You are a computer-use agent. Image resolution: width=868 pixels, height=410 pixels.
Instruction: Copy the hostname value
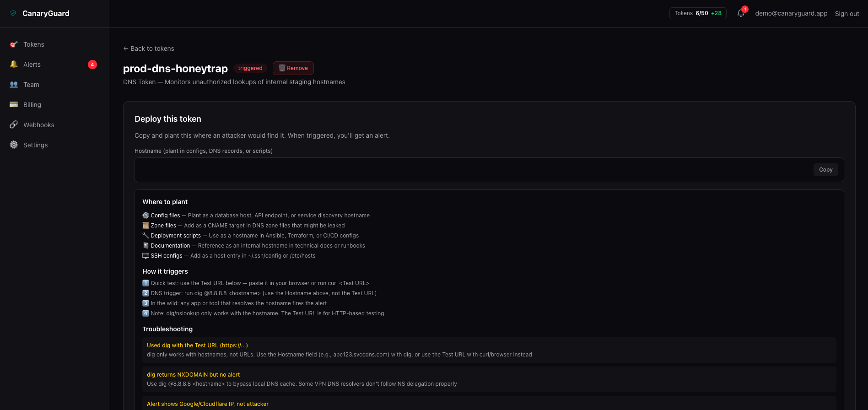[826, 170]
